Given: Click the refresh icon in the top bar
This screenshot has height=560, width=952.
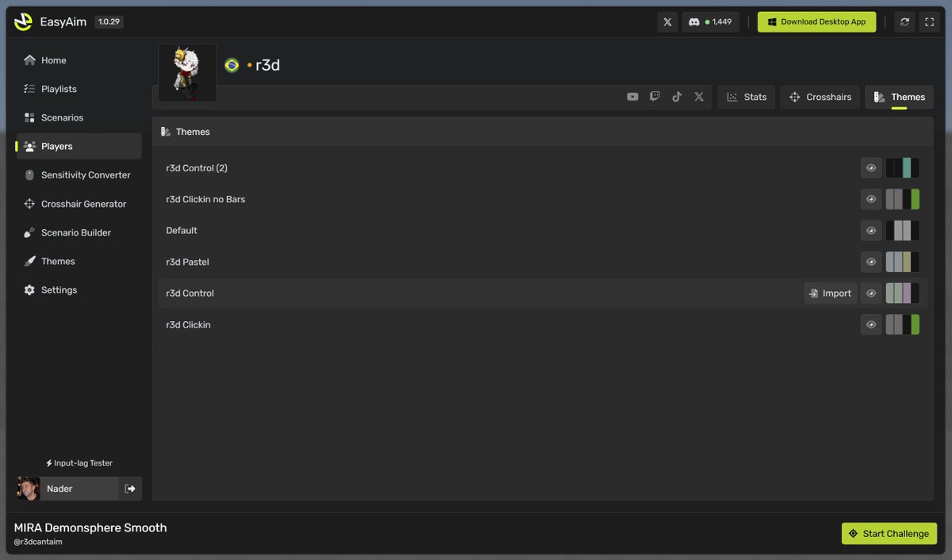Looking at the screenshot, I should point(904,22).
